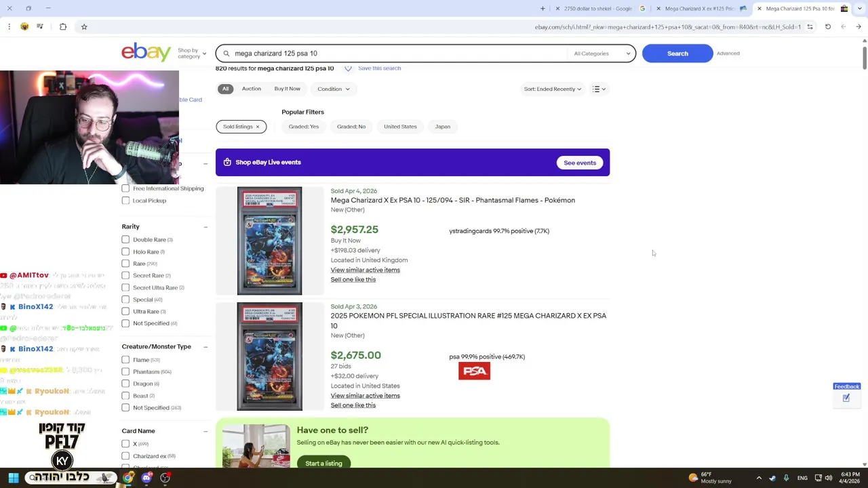
Task: Click Start a listing button
Action: (x=323, y=464)
